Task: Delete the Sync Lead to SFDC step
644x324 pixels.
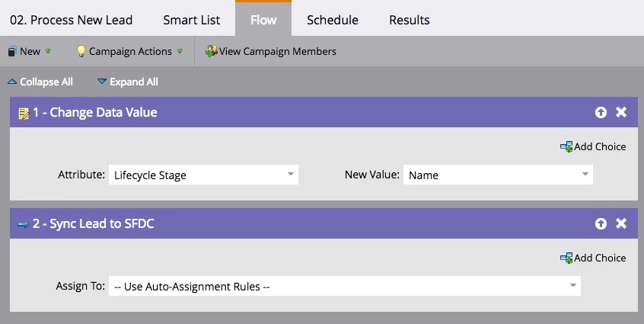Action: click(x=621, y=224)
